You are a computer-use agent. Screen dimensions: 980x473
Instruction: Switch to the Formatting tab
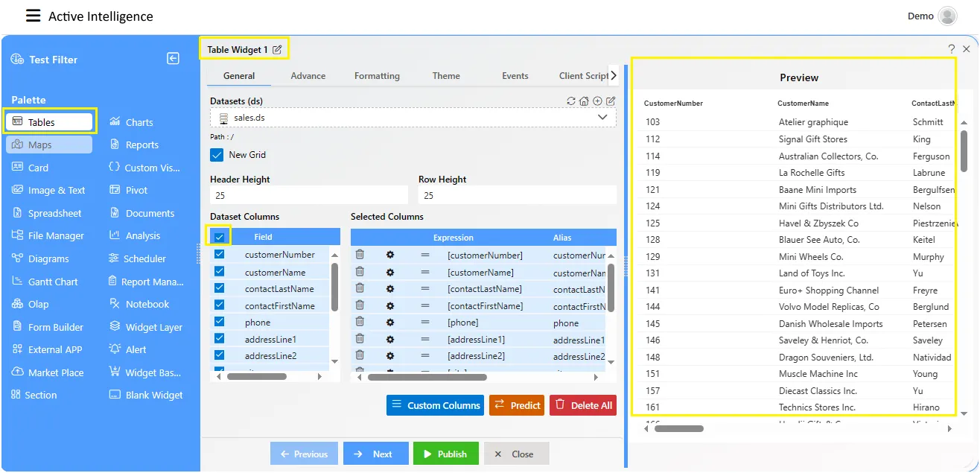[377, 76]
